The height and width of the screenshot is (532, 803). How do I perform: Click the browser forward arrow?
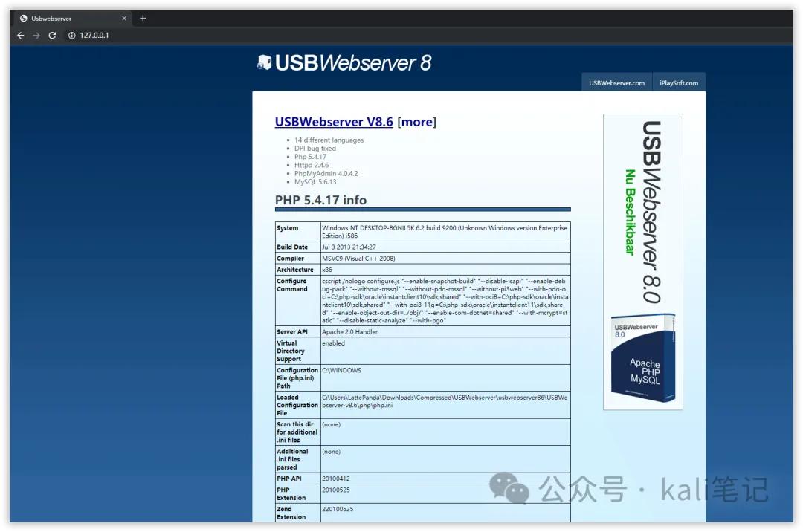tap(36, 36)
